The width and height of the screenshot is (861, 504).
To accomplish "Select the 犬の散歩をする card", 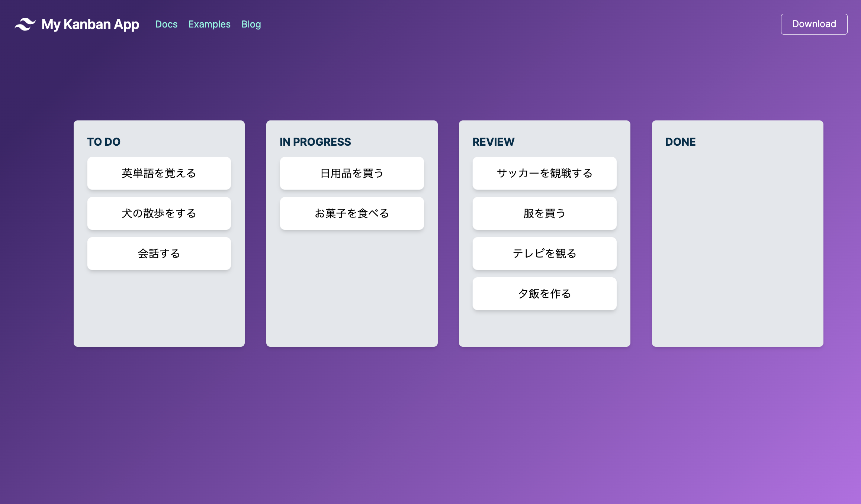I will tap(159, 213).
